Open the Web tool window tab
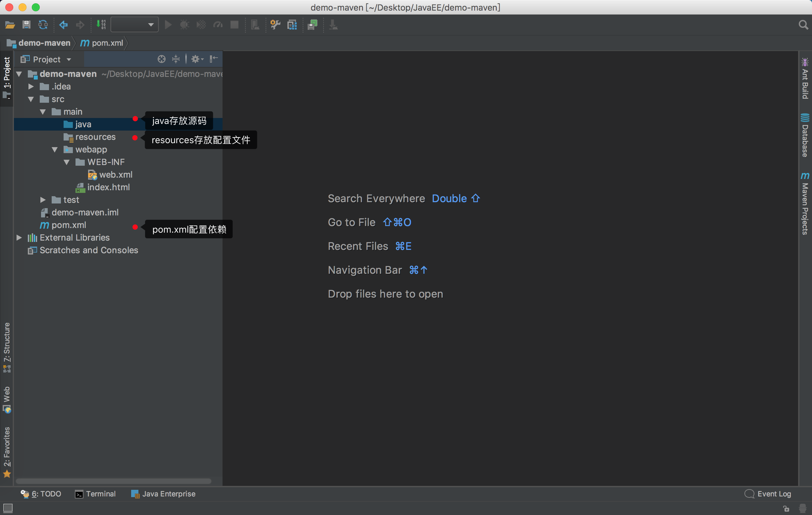 click(x=7, y=400)
